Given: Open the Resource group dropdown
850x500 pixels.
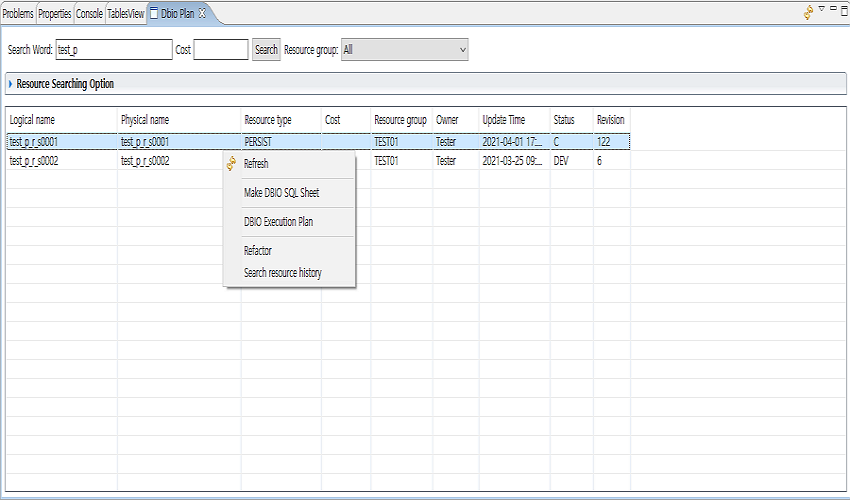Looking at the screenshot, I should [404, 49].
